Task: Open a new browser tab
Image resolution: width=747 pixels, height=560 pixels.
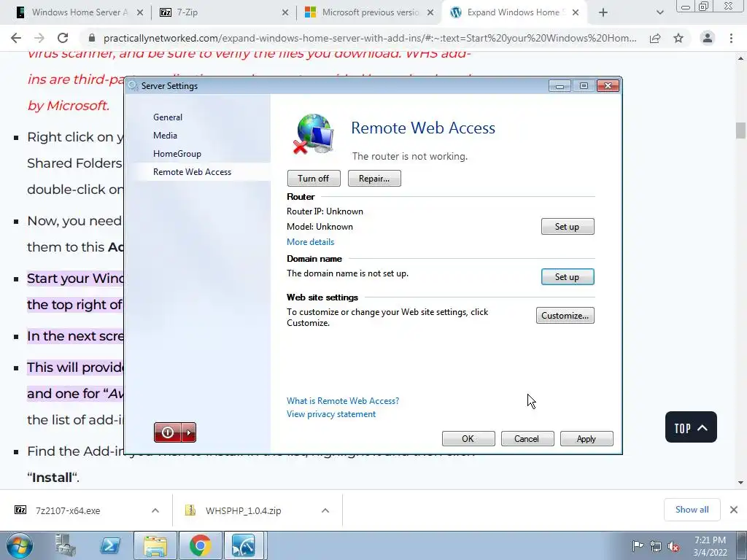Action: [603, 12]
